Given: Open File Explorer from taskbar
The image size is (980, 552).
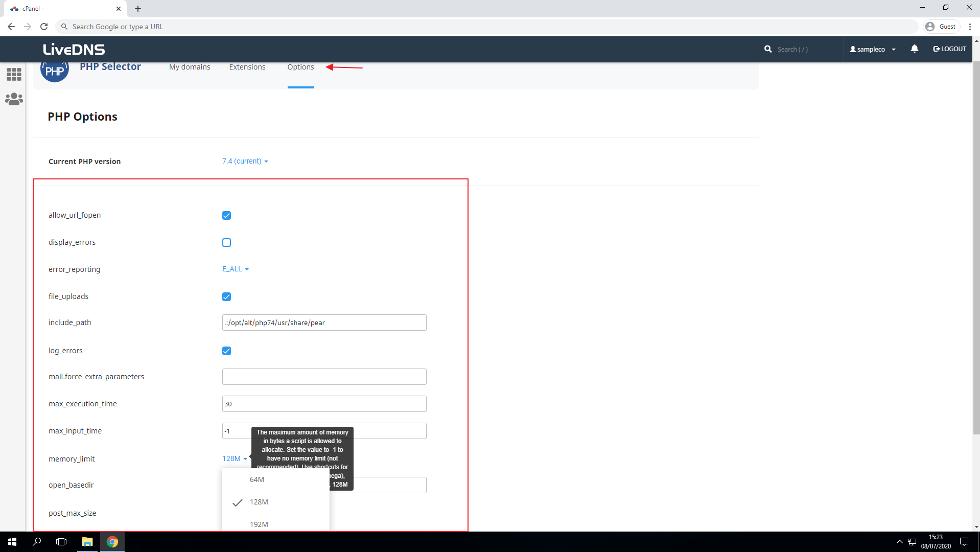Looking at the screenshot, I should pyautogui.click(x=87, y=542).
